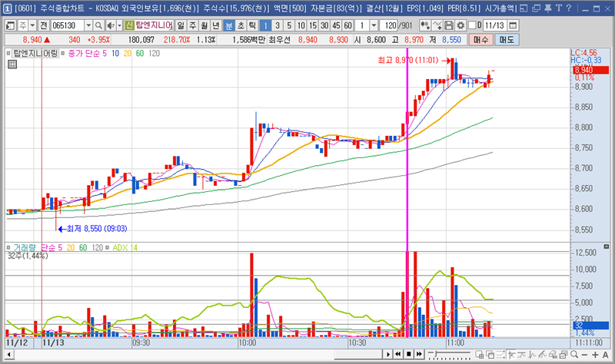Switch to the 분 (minute) chart period
615x364 pixels.
[229, 25]
